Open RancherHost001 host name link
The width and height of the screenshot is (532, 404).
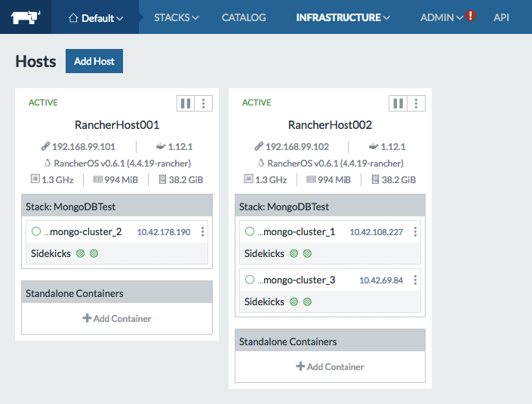117,125
